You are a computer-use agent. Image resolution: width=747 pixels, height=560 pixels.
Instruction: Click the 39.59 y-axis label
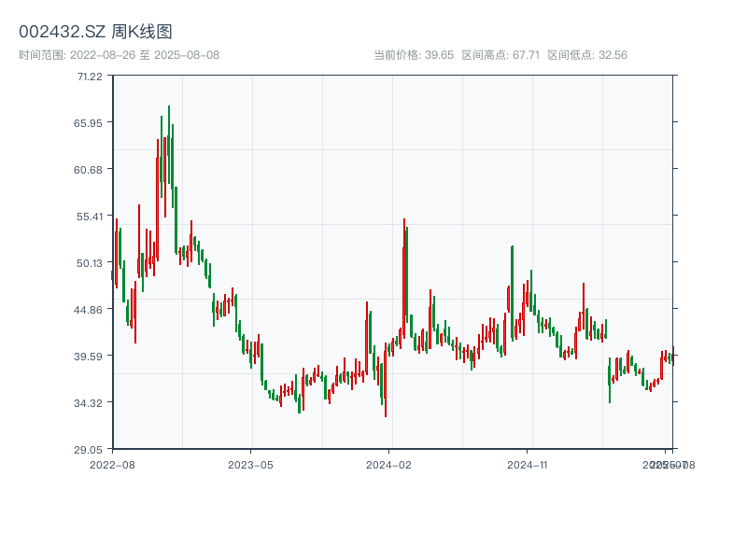[90, 357]
